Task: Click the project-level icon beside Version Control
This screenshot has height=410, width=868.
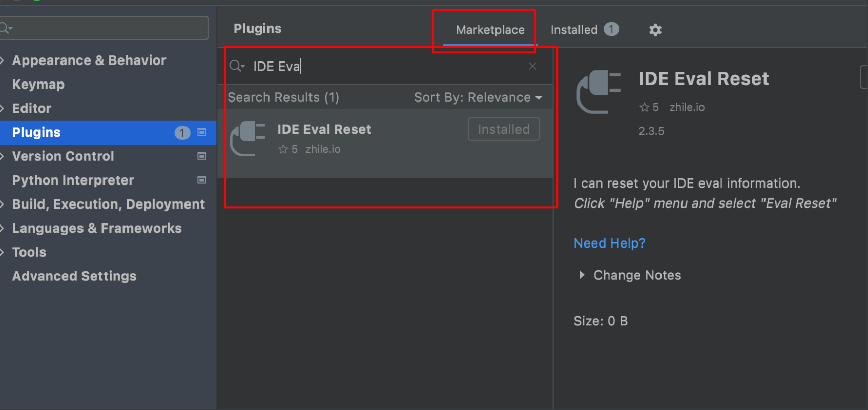Action: click(x=202, y=156)
